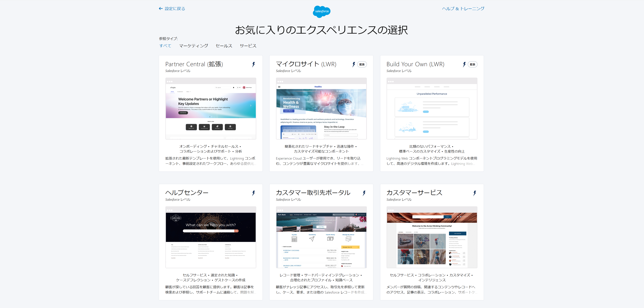644x308 pixels.
Task: Click lightning bolt icon on カスタマーサービス card
Action: (475, 193)
